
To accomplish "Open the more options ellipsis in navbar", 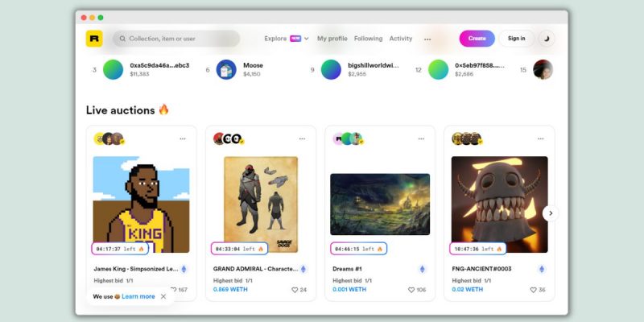I will click(x=427, y=39).
